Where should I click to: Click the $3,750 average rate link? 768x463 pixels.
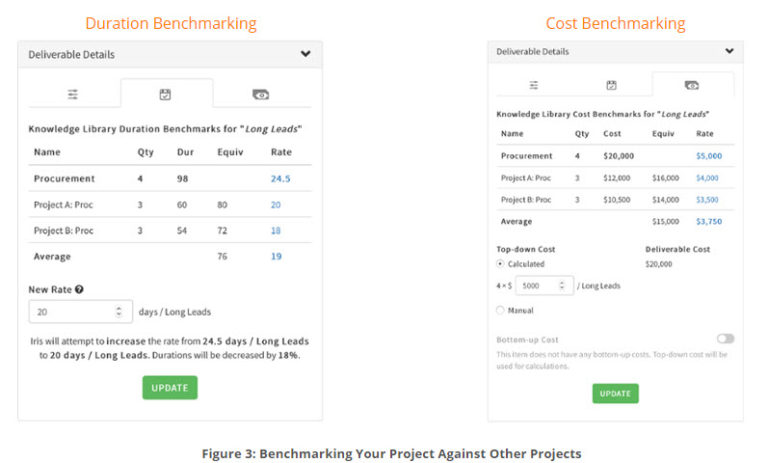tap(707, 221)
